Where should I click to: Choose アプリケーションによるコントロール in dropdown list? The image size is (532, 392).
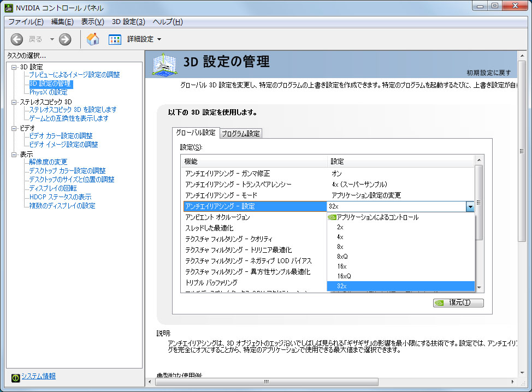pos(401,217)
